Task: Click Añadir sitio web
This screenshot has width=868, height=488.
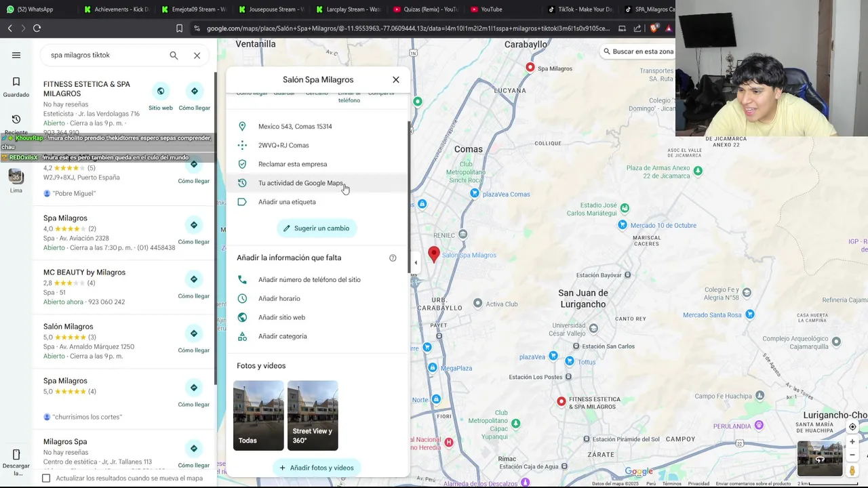Action: coord(317,317)
